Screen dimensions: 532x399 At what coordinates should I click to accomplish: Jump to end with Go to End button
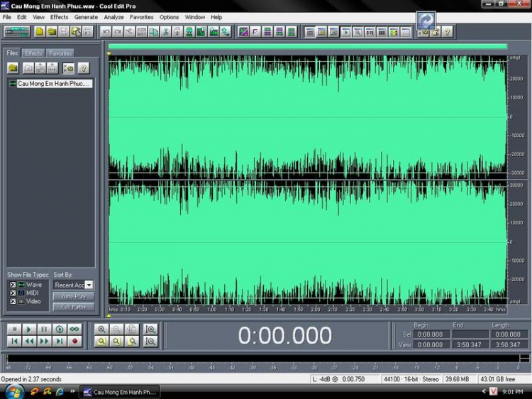tap(60, 341)
